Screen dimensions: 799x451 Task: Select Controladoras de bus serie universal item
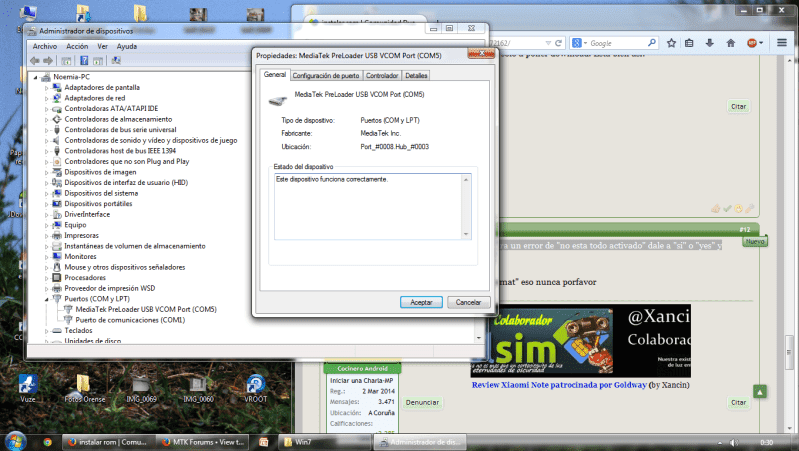tap(120, 130)
